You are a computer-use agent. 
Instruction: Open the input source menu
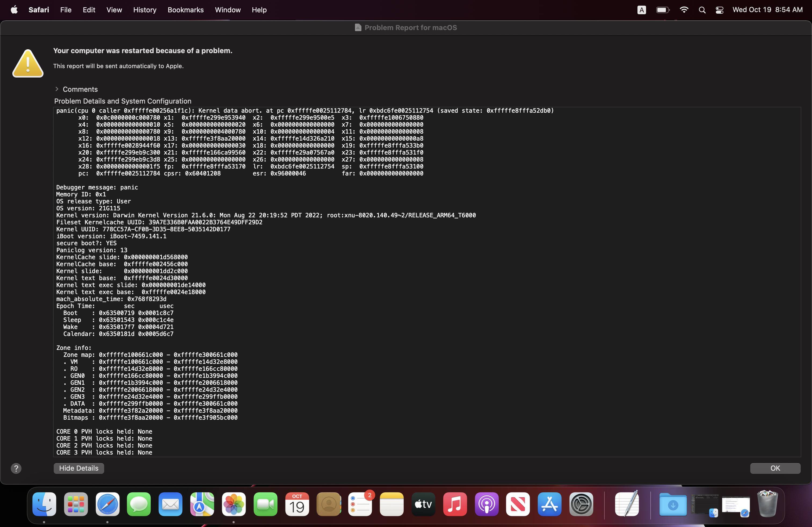(641, 10)
